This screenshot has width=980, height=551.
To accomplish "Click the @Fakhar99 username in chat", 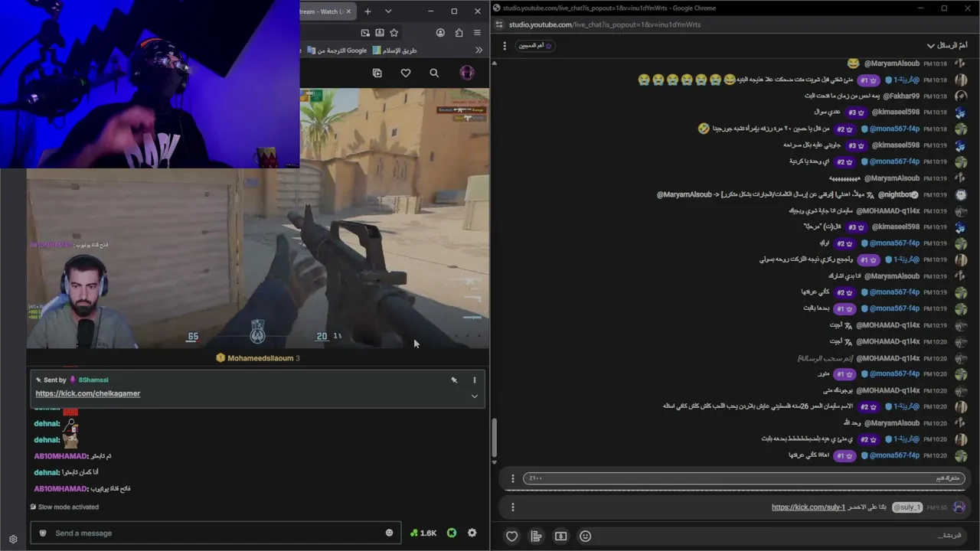I will tap(901, 96).
